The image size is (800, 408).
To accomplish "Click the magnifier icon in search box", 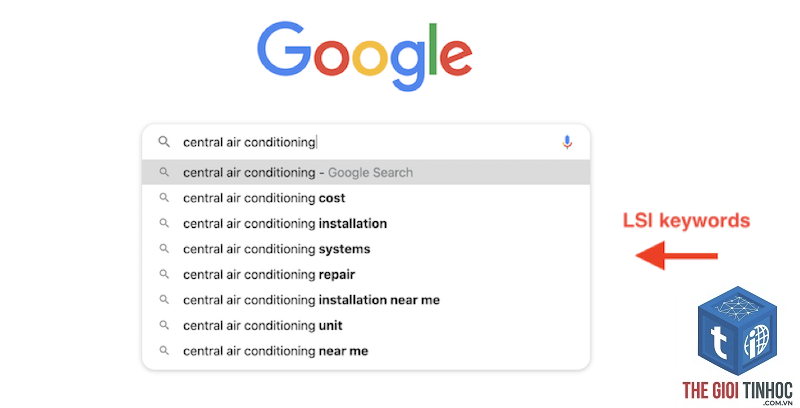I will (x=164, y=142).
